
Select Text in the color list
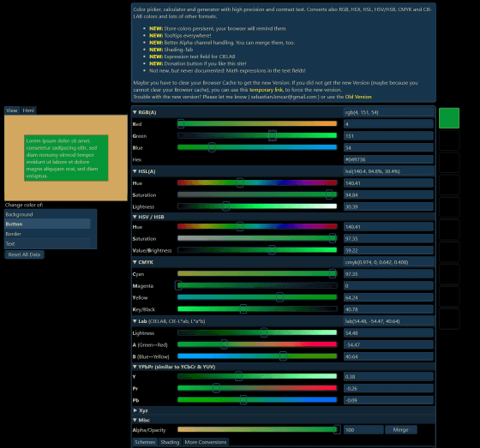click(47, 243)
